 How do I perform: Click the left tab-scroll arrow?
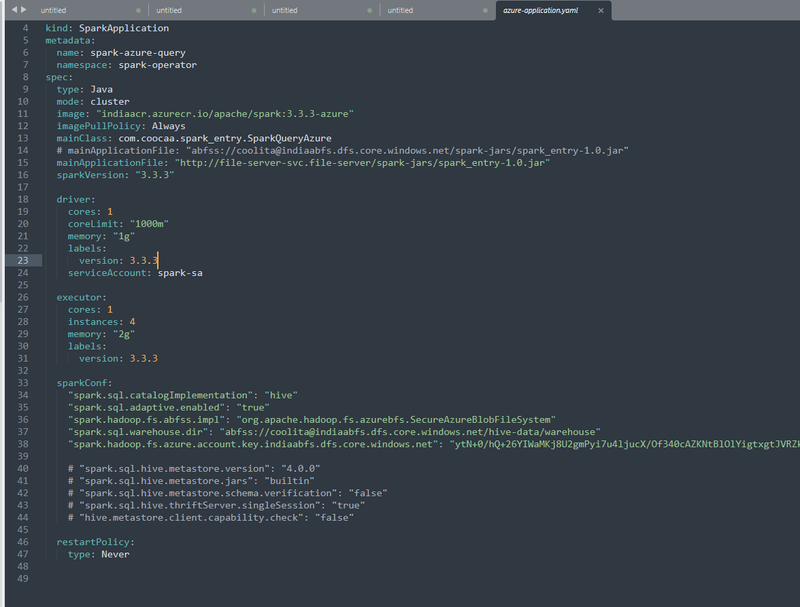14,9
